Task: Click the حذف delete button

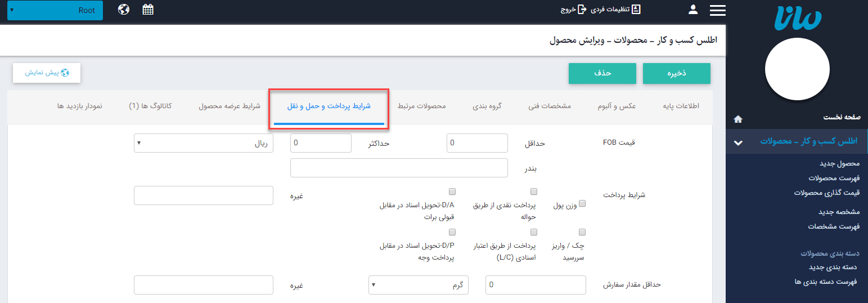Action: click(x=602, y=73)
